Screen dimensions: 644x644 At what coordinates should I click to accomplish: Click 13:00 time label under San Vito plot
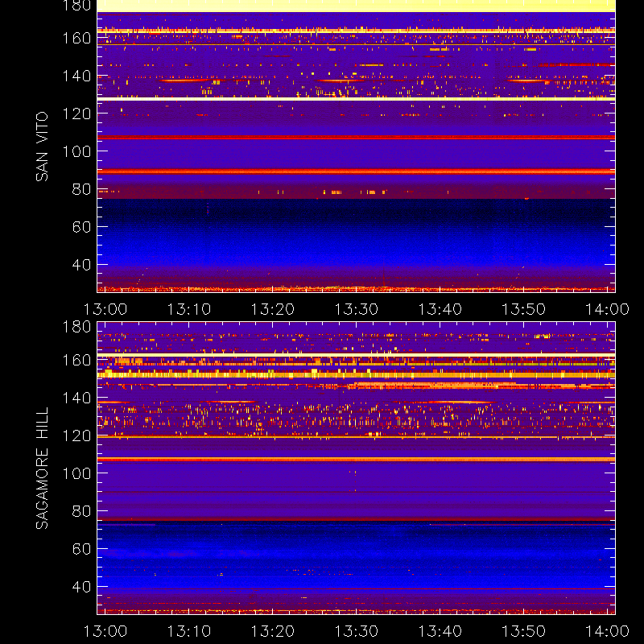point(105,309)
